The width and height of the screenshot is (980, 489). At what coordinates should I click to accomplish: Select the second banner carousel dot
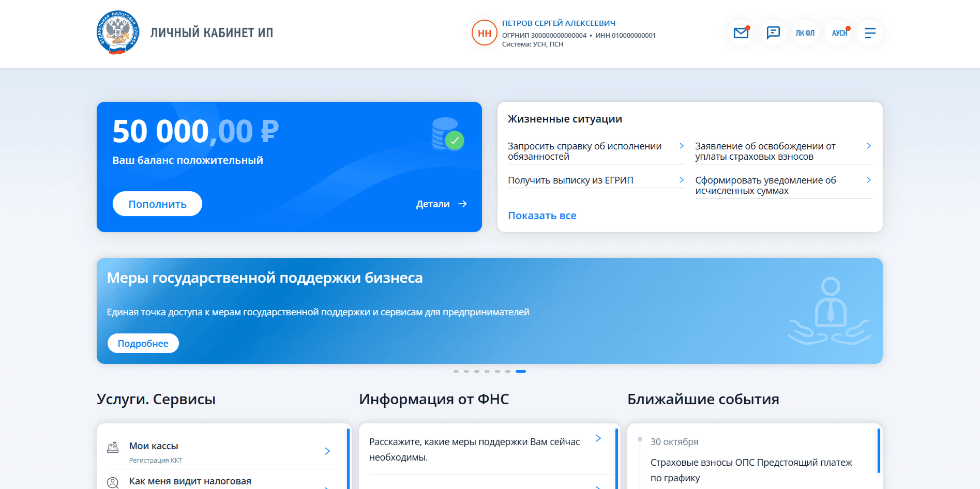(x=466, y=371)
